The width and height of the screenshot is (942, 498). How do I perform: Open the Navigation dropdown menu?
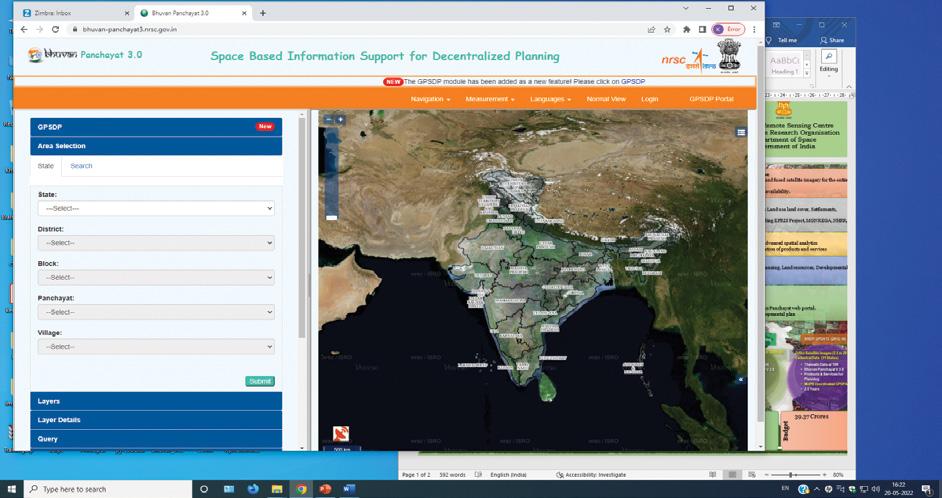pyautogui.click(x=430, y=99)
